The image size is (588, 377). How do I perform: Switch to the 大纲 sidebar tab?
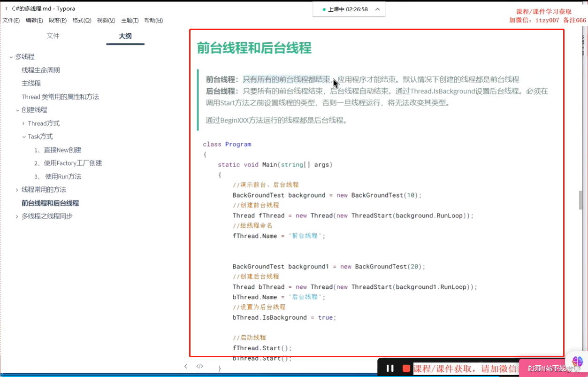(x=125, y=36)
